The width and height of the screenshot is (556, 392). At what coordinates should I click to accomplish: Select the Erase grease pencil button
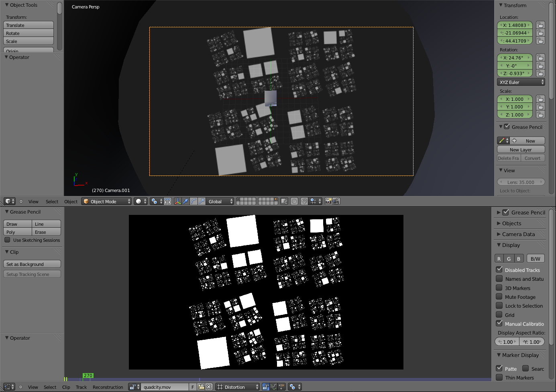tap(46, 232)
